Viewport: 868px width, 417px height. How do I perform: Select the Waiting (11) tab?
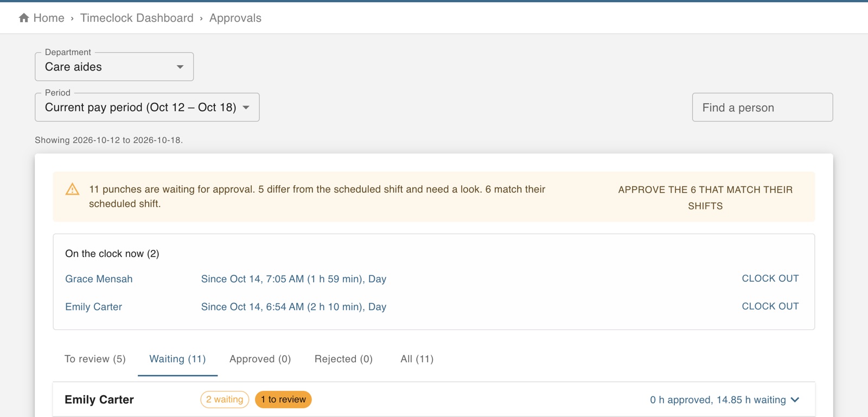click(x=177, y=359)
